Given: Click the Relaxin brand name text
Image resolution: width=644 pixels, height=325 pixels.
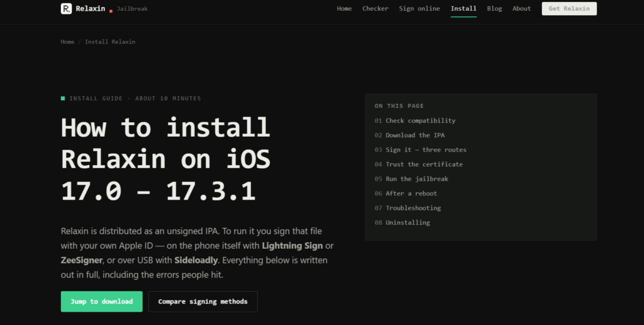Looking at the screenshot, I should (x=91, y=9).
